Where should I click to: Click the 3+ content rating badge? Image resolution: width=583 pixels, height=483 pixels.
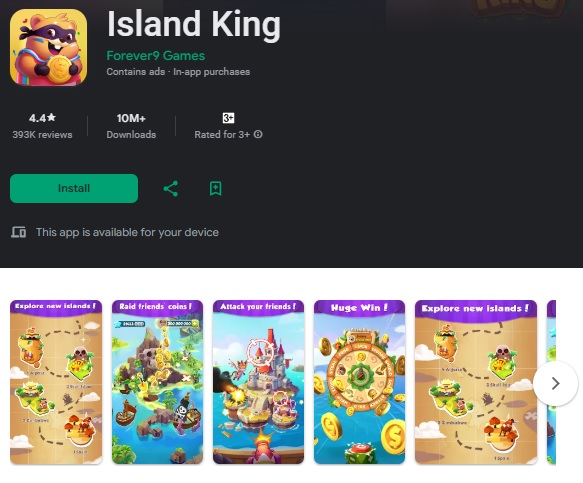click(x=228, y=118)
